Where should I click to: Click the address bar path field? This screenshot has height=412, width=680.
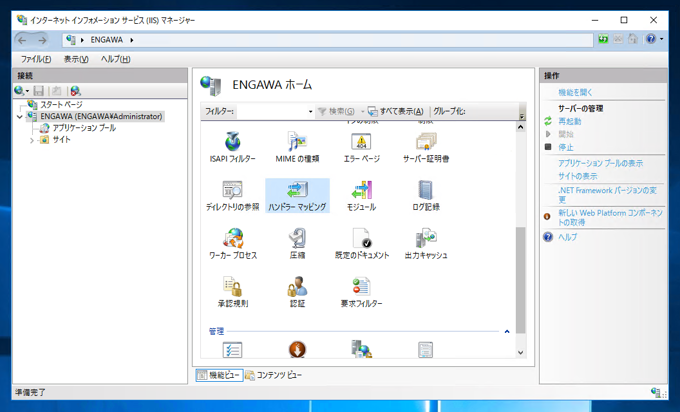click(328, 40)
